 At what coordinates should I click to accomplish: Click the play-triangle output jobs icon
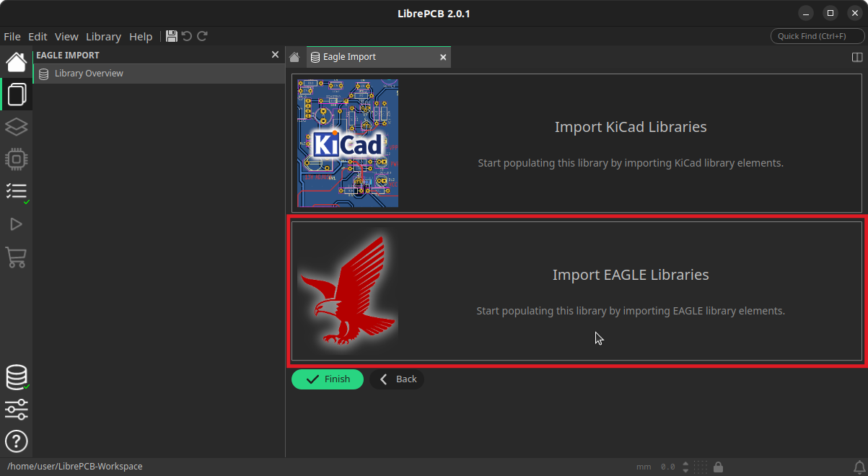point(16,224)
